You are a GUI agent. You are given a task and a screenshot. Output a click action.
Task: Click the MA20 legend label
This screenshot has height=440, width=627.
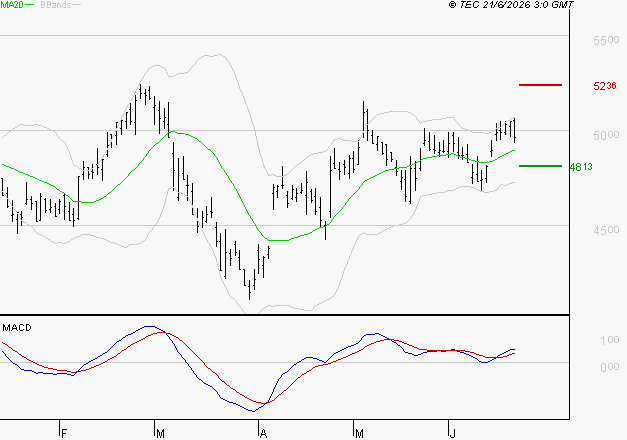12,4
